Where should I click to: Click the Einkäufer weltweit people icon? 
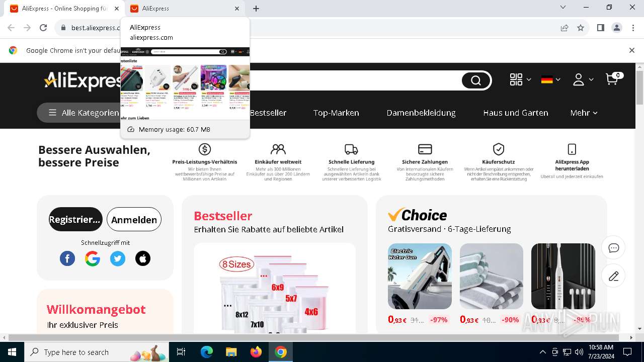click(278, 149)
